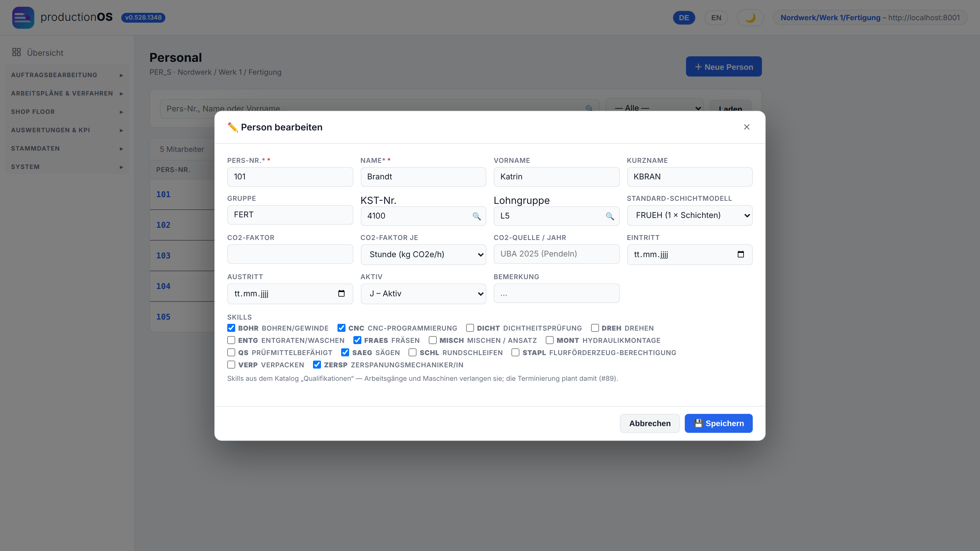Screen dimensions: 980x551
Task: Open KST-Nr. lookup magnifier icon
Action: click(476, 216)
